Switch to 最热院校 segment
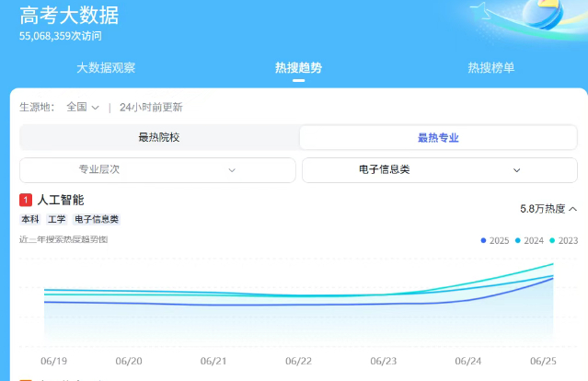Image resolution: width=588 pixels, height=381 pixels. [159, 137]
